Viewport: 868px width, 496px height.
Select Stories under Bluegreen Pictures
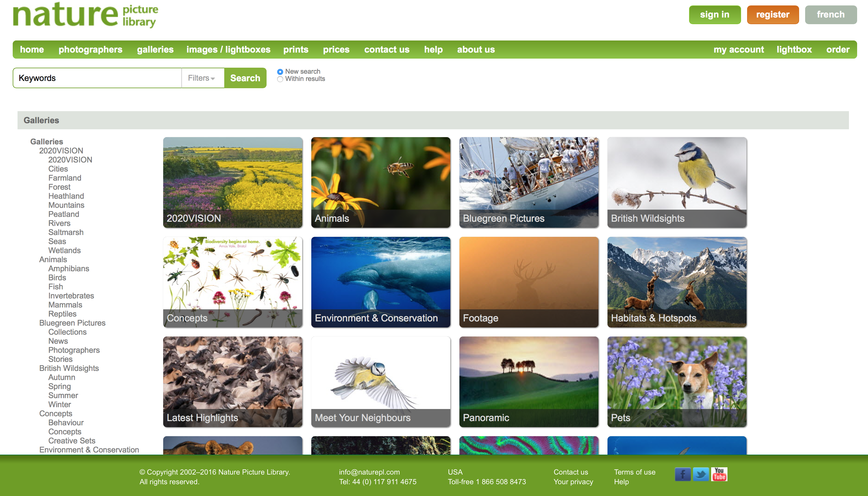pos(60,359)
